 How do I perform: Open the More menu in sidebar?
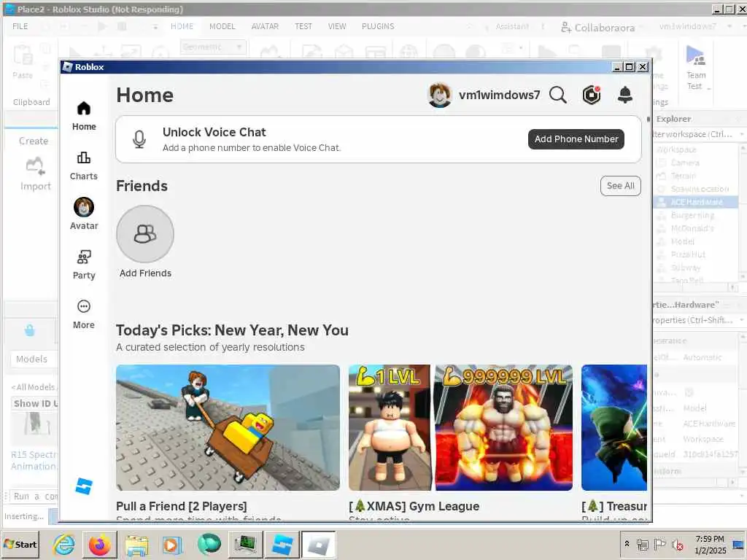84,314
